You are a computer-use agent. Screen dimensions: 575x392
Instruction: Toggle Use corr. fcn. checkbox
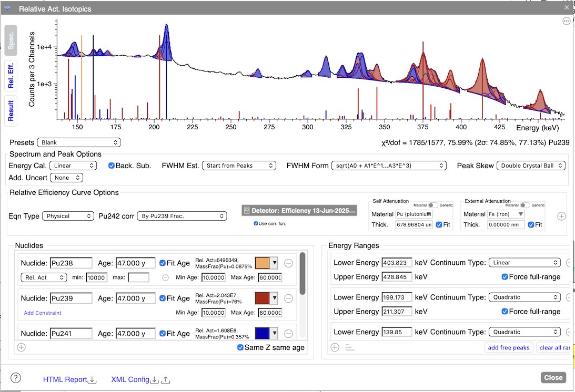pyautogui.click(x=256, y=223)
